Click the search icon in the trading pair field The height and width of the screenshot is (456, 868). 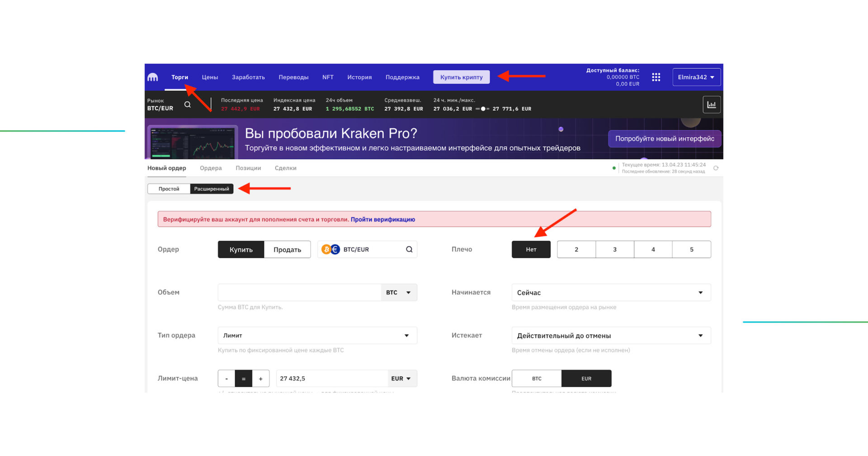(408, 249)
